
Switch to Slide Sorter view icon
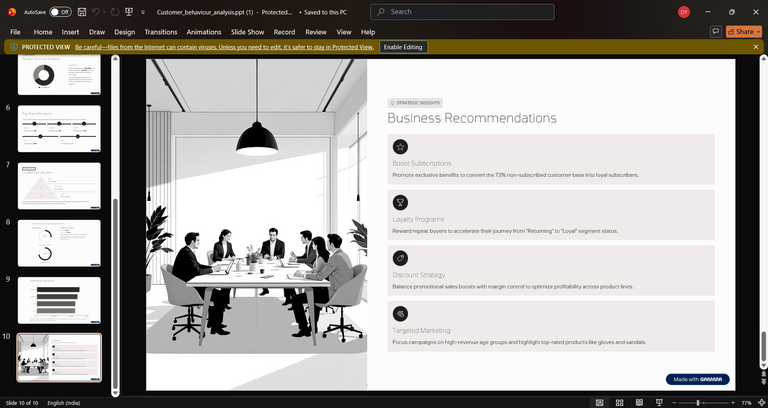[619, 403]
